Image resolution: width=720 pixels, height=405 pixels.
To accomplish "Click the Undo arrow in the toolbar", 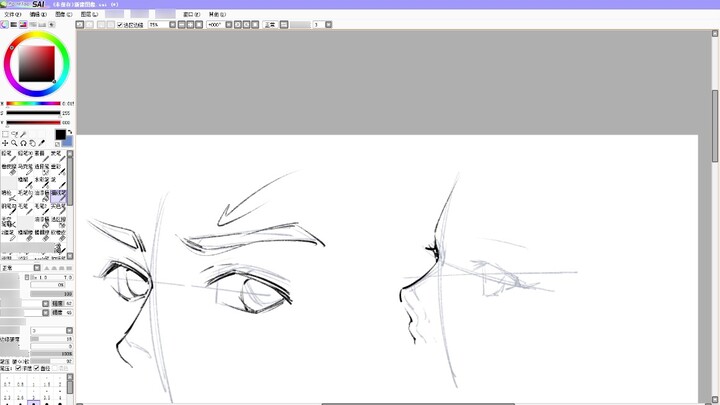I will tap(80, 24).
